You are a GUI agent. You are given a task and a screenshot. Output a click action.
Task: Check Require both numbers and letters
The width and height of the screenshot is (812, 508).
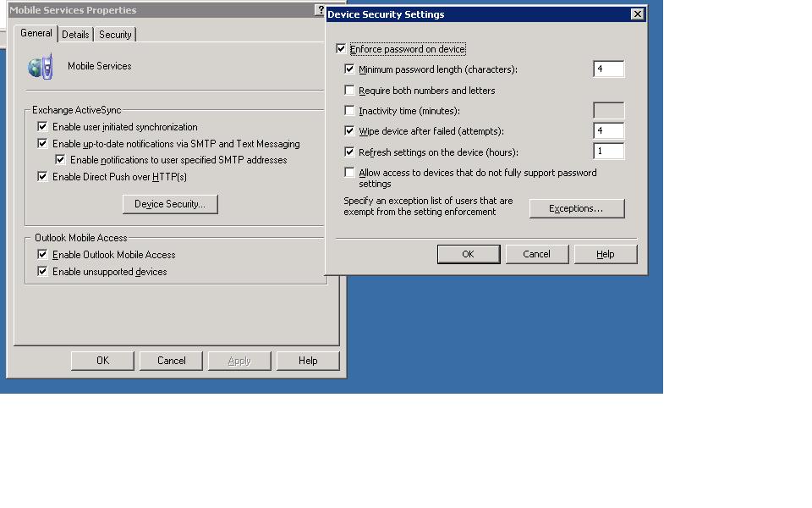pos(349,91)
